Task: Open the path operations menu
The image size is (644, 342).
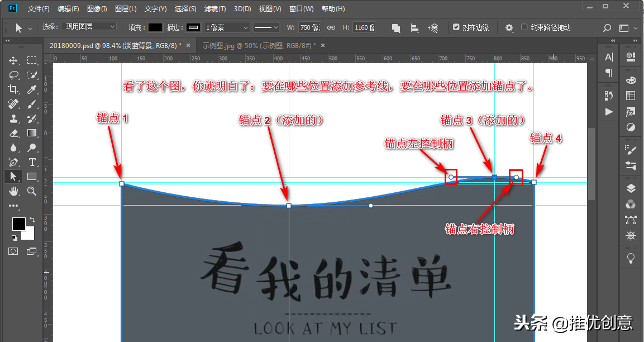Action: tap(396, 28)
